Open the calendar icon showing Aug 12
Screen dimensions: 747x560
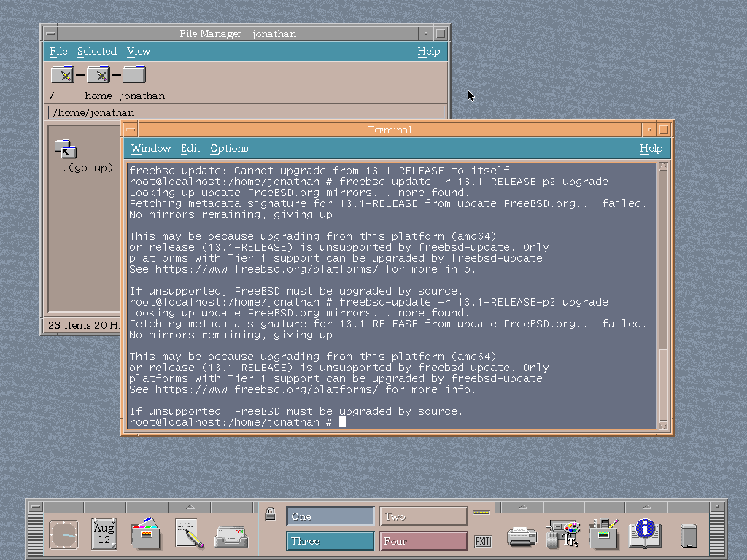[x=104, y=534]
